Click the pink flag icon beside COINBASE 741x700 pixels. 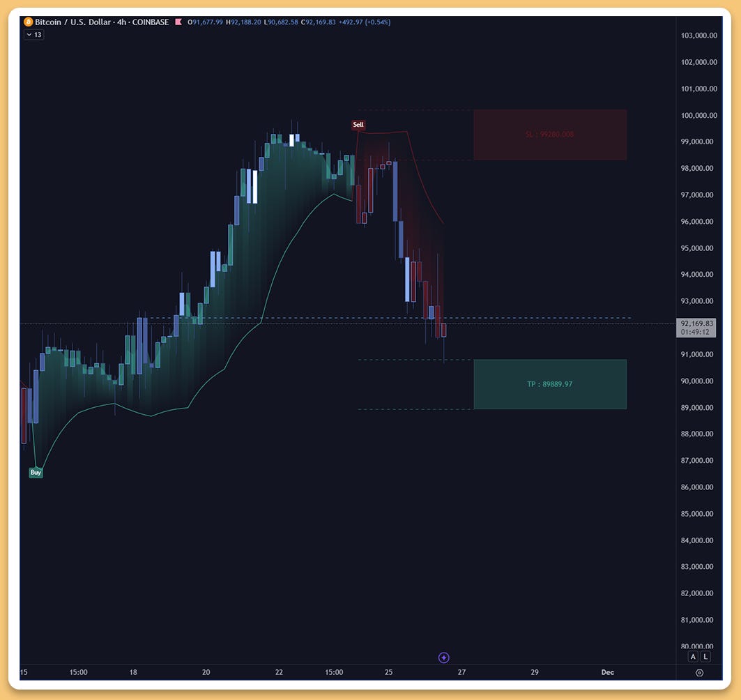(x=178, y=22)
